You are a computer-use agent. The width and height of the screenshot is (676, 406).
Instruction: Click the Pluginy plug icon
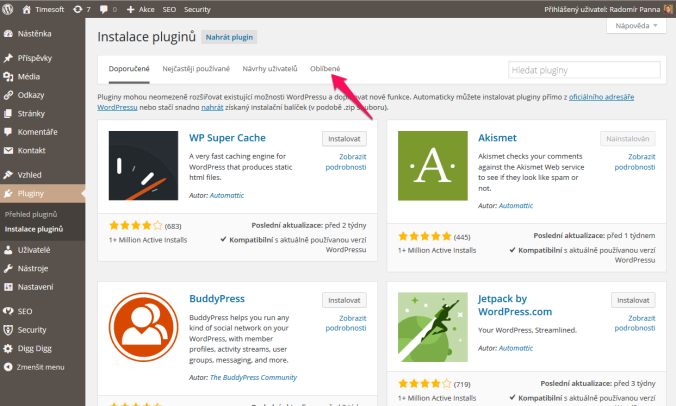coord(8,194)
